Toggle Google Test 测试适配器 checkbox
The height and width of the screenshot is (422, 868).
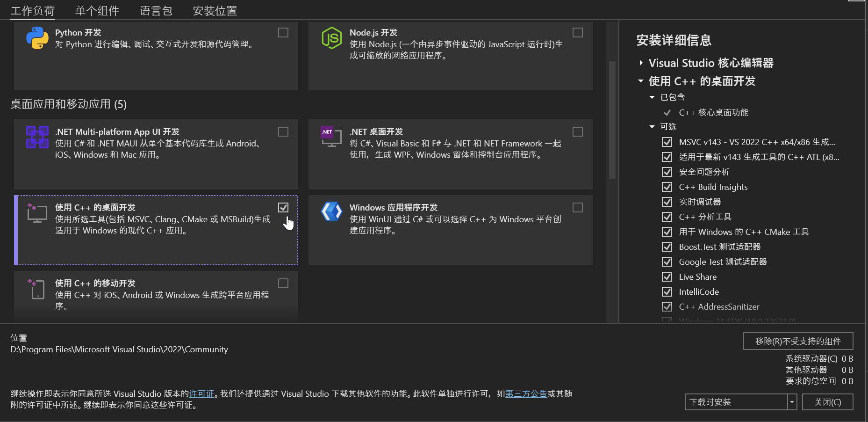667,262
